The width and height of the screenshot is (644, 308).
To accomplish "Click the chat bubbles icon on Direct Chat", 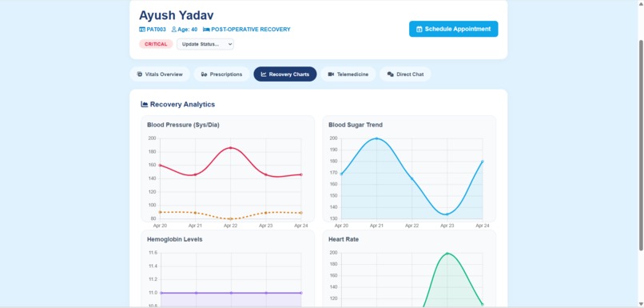I will (x=391, y=74).
